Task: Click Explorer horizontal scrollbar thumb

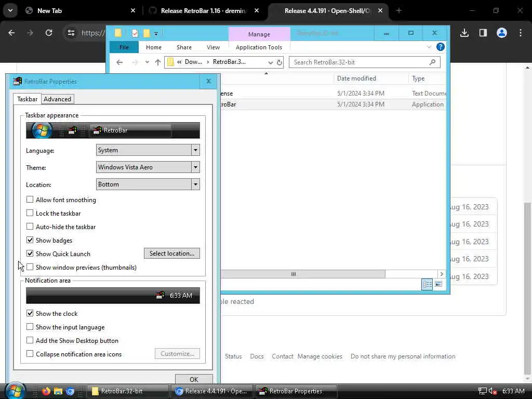Action: click(303, 274)
